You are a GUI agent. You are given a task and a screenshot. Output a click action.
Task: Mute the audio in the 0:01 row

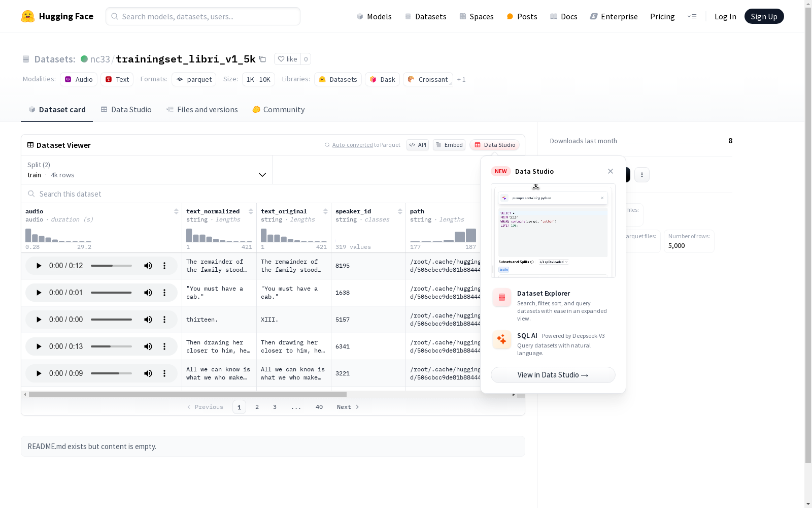[148, 293]
